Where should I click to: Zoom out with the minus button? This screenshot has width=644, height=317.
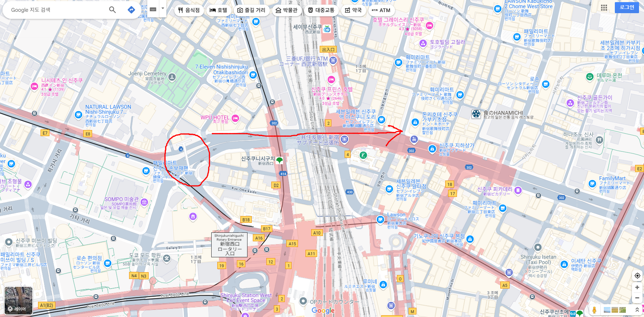click(x=637, y=298)
